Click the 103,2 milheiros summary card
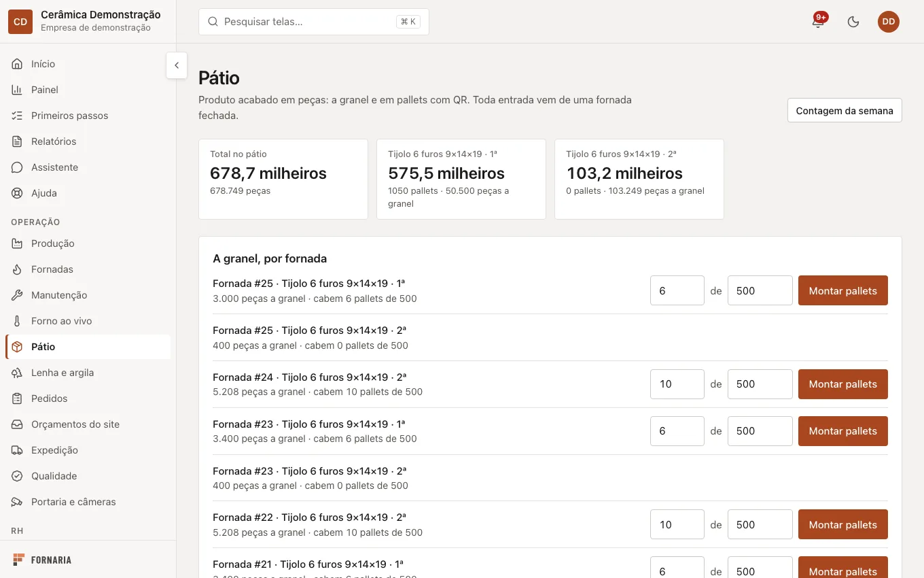 pyautogui.click(x=639, y=180)
